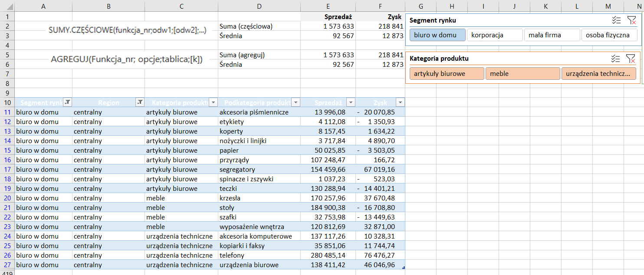Select the 'biuro w domu' slicer item
This screenshot has width=644, height=275.
pyautogui.click(x=437, y=35)
